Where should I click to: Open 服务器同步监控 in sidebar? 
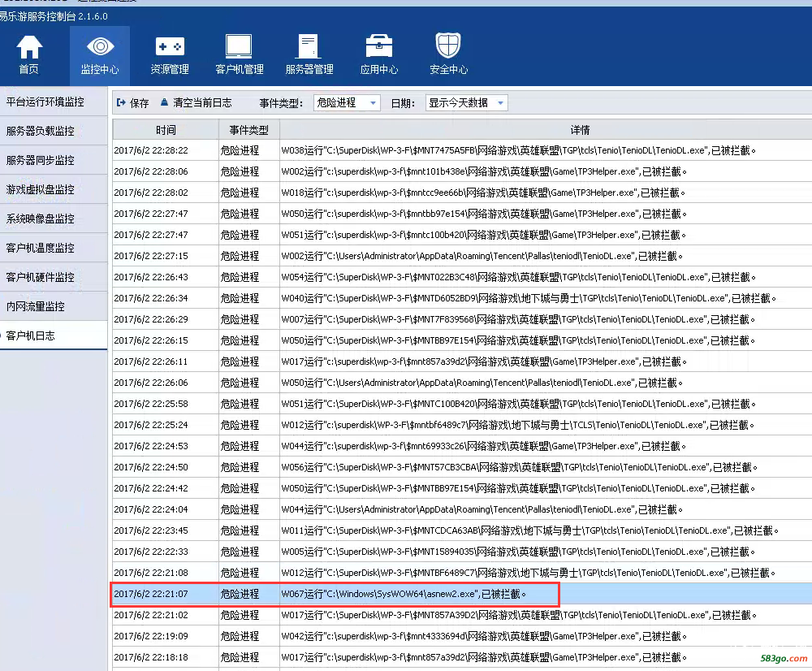pos(54,160)
